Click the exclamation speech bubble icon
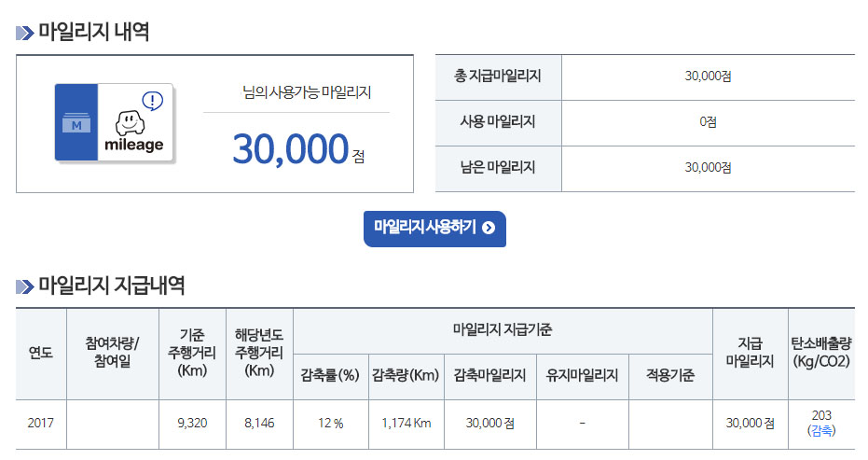Image resolution: width=868 pixels, height=460 pixels. click(152, 102)
